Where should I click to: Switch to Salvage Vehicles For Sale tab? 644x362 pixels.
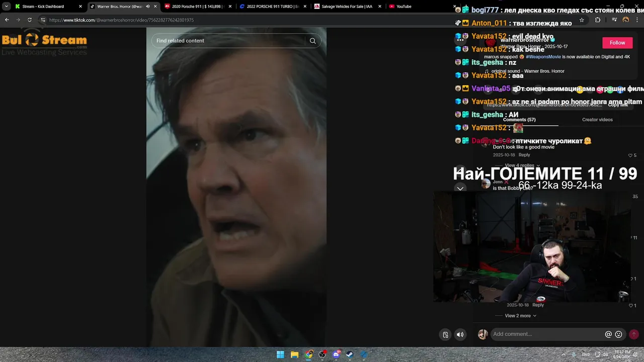348,7
